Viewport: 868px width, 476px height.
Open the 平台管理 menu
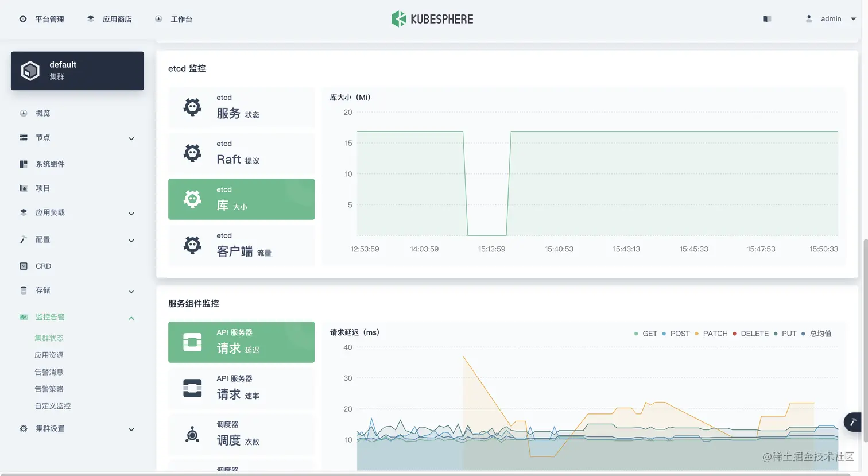(x=49, y=19)
